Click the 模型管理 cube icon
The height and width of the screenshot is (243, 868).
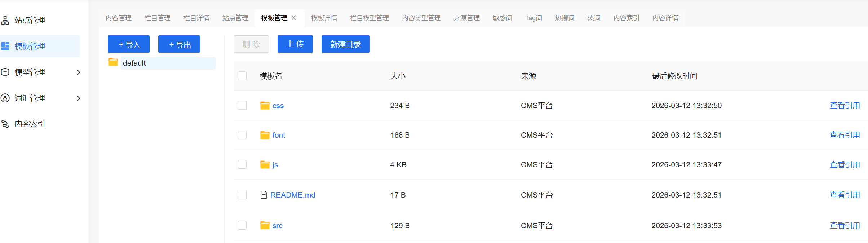5,72
